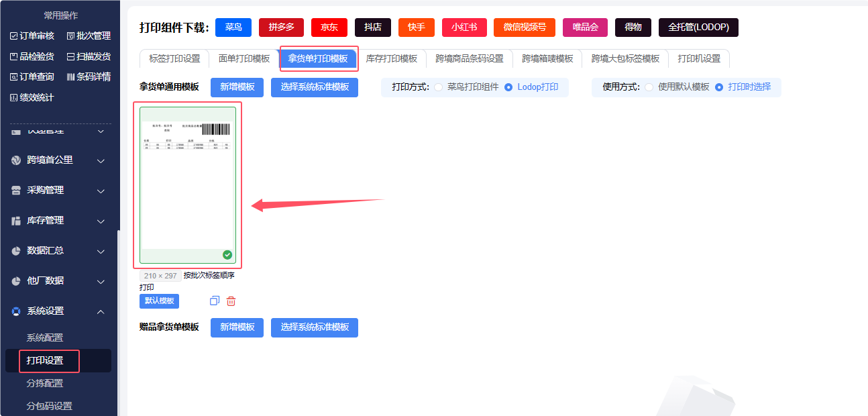Open 分包码设置 in sidebar
This screenshot has height=416, width=868.
[x=49, y=406]
